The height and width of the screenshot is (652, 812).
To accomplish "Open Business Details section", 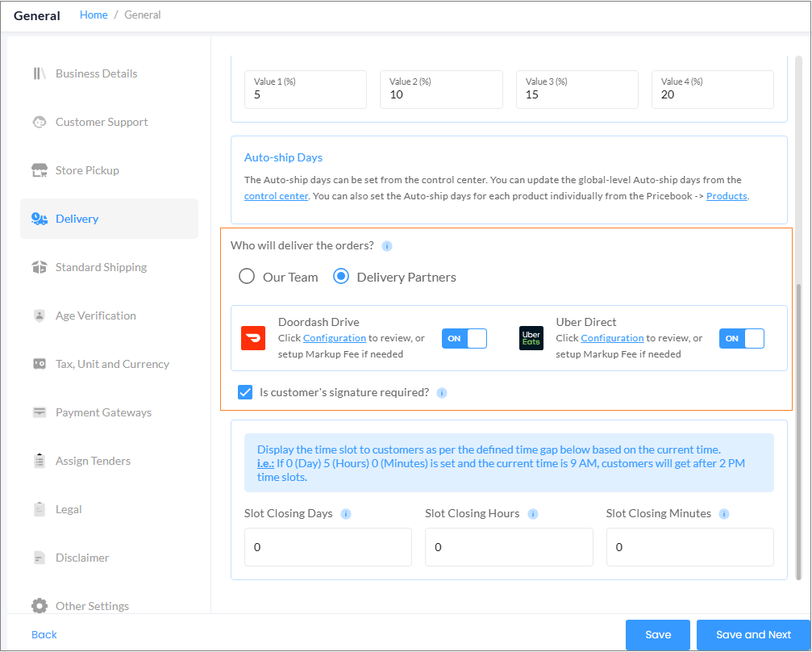I will click(110, 73).
